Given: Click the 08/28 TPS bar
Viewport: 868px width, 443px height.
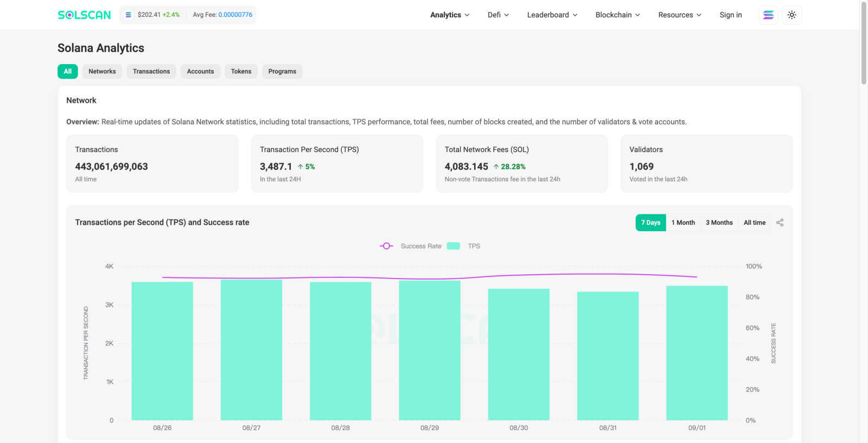Looking at the screenshot, I should coord(341,351).
